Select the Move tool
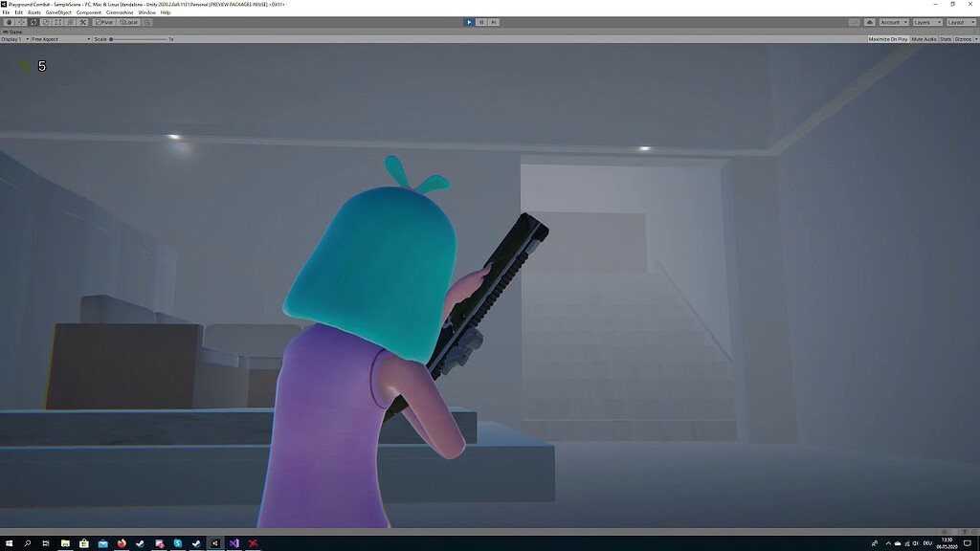This screenshot has width=980, height=551. tap(21, 22)
